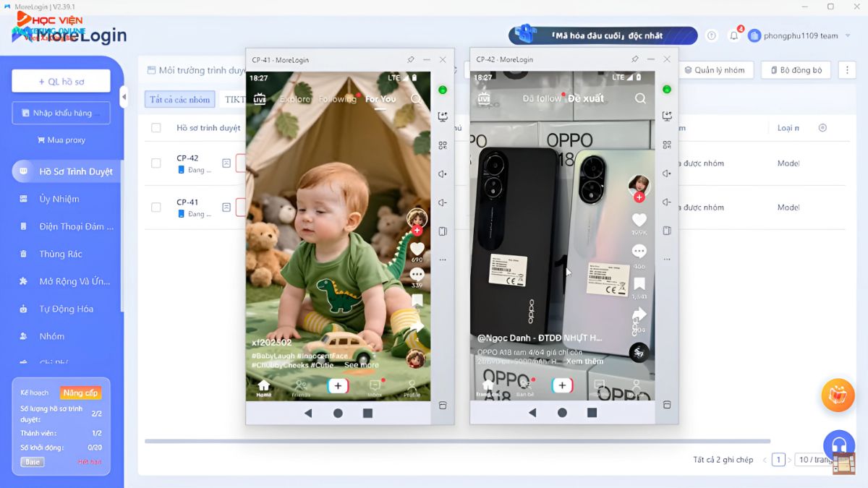Pin the CP-42 phone window
868x488 pixels.
634,59
